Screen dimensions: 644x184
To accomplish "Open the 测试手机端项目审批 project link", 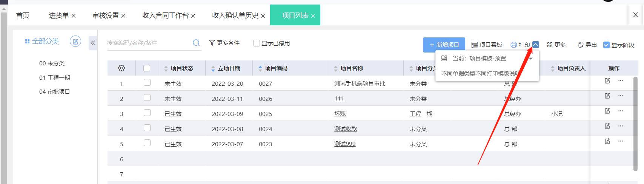I will (360, 83).
